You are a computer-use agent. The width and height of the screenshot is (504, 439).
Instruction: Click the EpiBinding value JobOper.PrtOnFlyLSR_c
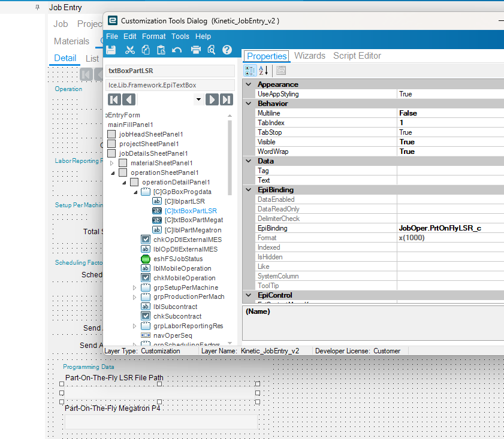click(439, 228)
